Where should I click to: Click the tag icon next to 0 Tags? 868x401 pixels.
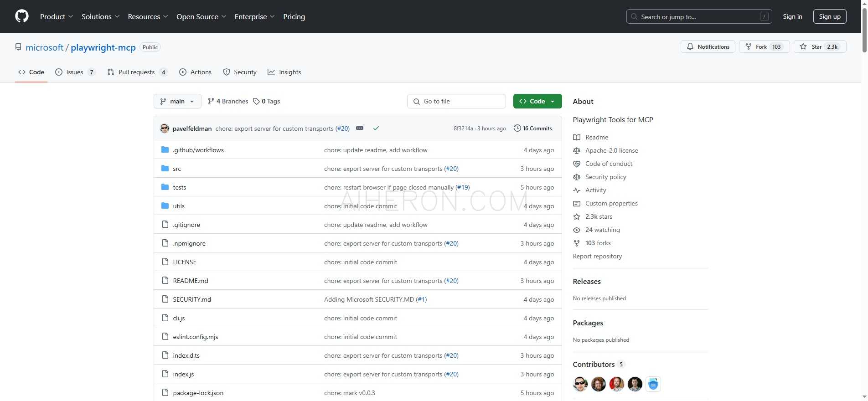click(257, 101)
